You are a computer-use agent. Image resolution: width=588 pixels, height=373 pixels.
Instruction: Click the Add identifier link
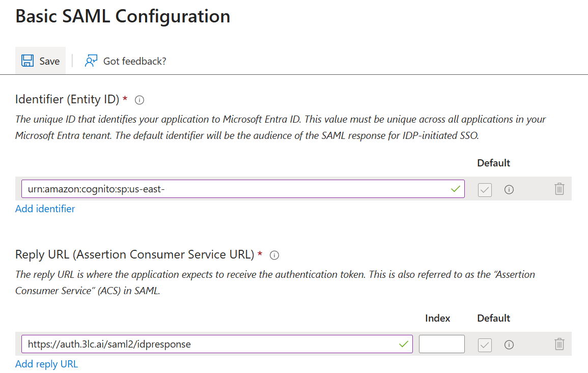(45, 209)
